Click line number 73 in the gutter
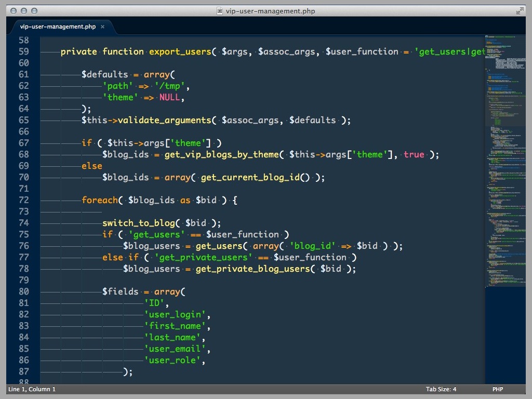532x399 pixels. (24, 212)
